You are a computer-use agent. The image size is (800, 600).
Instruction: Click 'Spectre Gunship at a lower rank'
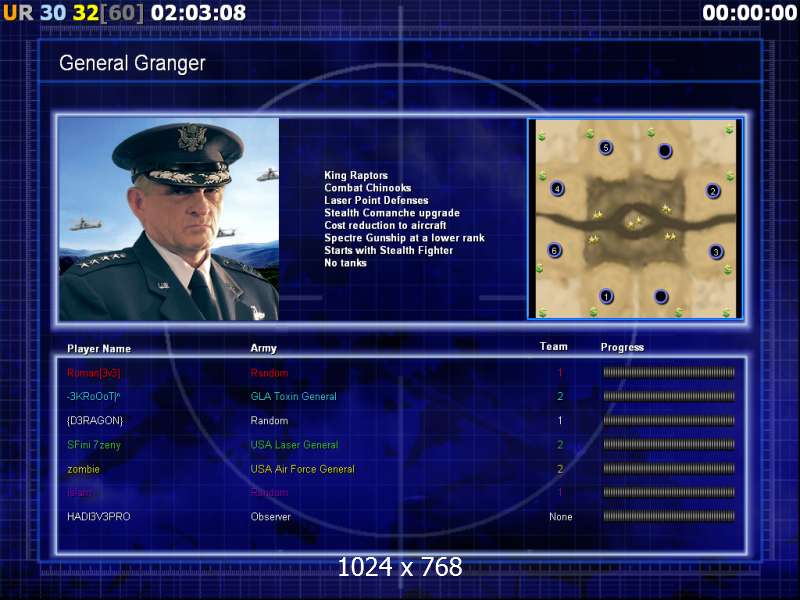click(x=404, y=238)
